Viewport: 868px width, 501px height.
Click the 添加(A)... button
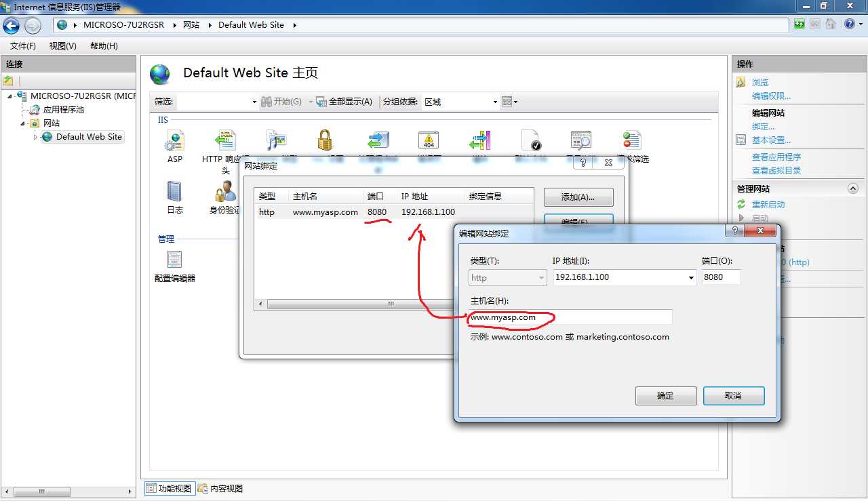[x=578, y=197]
